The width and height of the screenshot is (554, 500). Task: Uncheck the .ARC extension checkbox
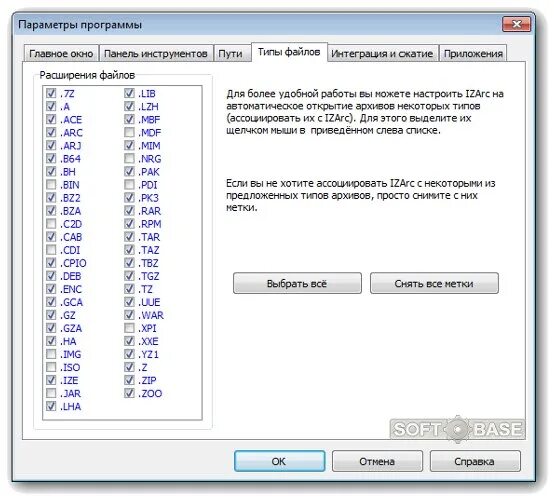point(51,133)
